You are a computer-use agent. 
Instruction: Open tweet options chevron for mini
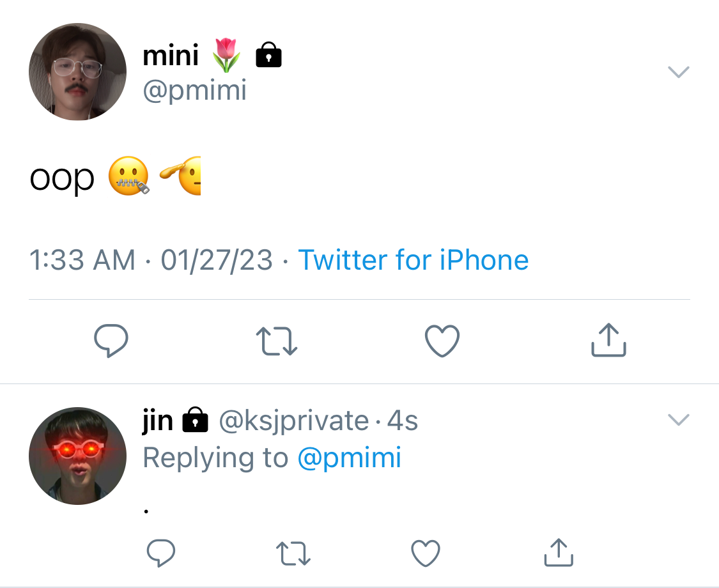coord(679,72)
